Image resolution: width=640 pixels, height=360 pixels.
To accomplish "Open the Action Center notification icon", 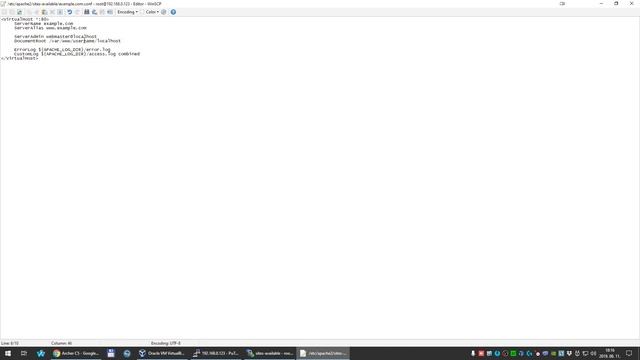I will 629,353.
